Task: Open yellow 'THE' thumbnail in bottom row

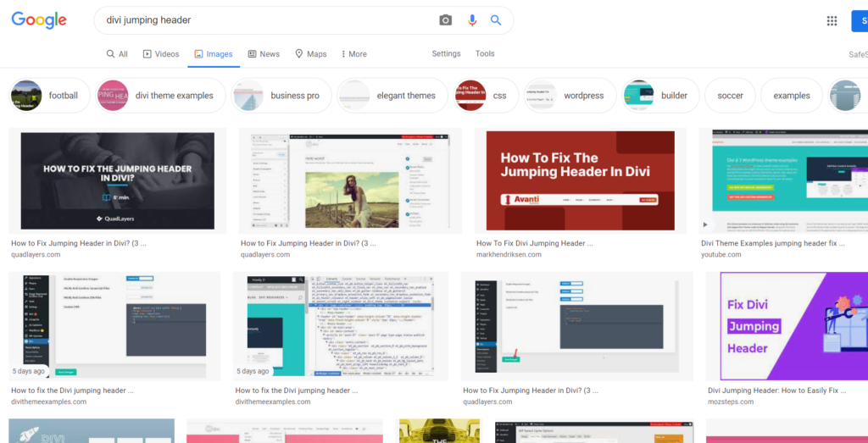Action: pos(440,431)
